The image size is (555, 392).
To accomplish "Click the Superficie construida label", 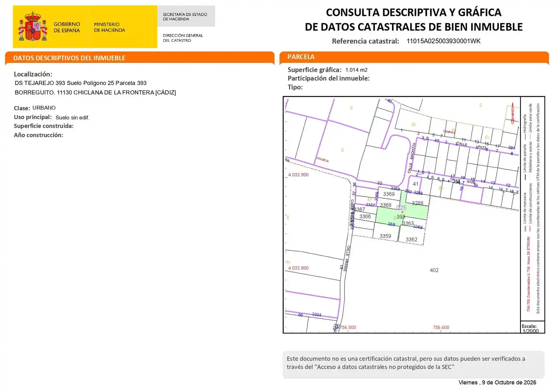I will [44, 126].
